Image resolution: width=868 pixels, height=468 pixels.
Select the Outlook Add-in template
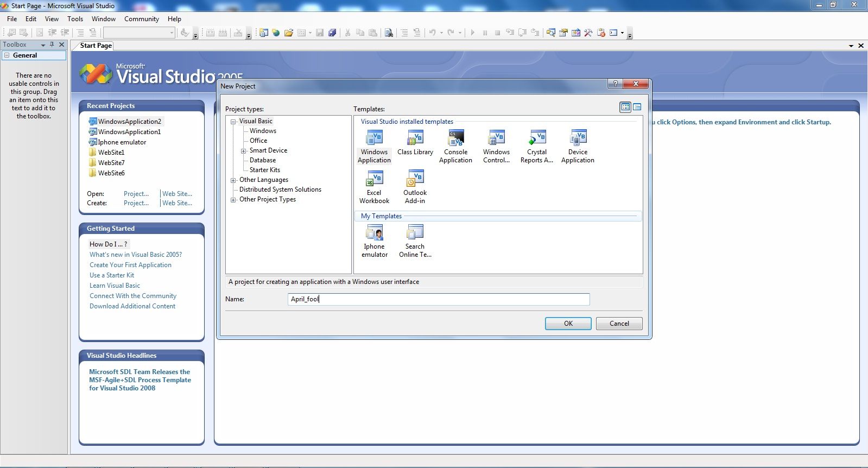tap(415, 187)
